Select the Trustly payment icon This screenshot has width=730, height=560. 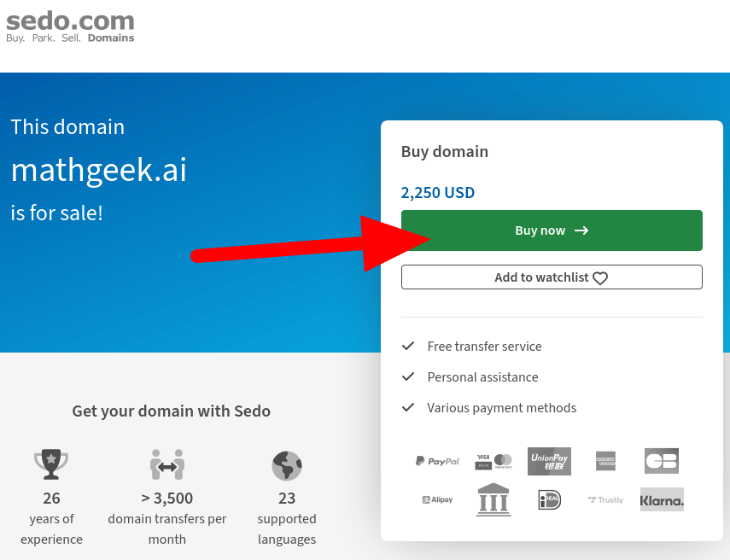click(x=605, y=499)
